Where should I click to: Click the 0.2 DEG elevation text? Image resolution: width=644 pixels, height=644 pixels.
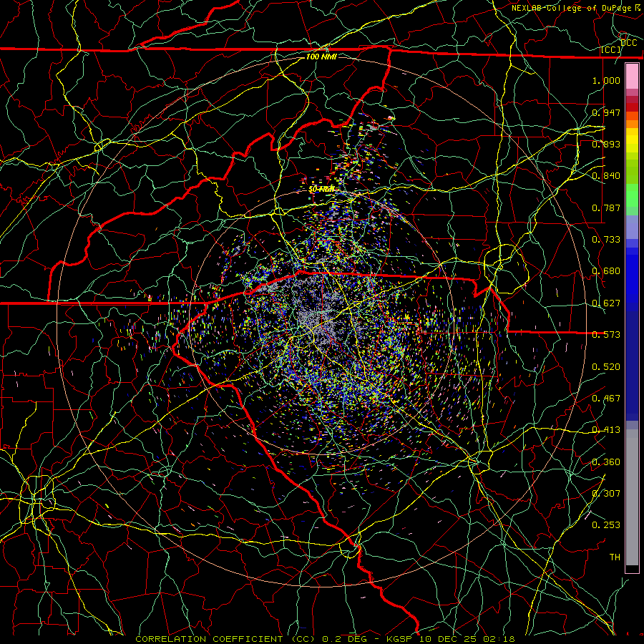[345, 639]
